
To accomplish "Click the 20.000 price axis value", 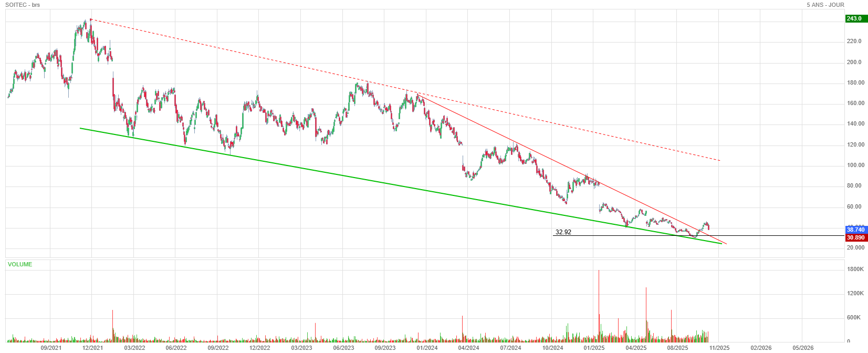I will (x=855, y=247).
